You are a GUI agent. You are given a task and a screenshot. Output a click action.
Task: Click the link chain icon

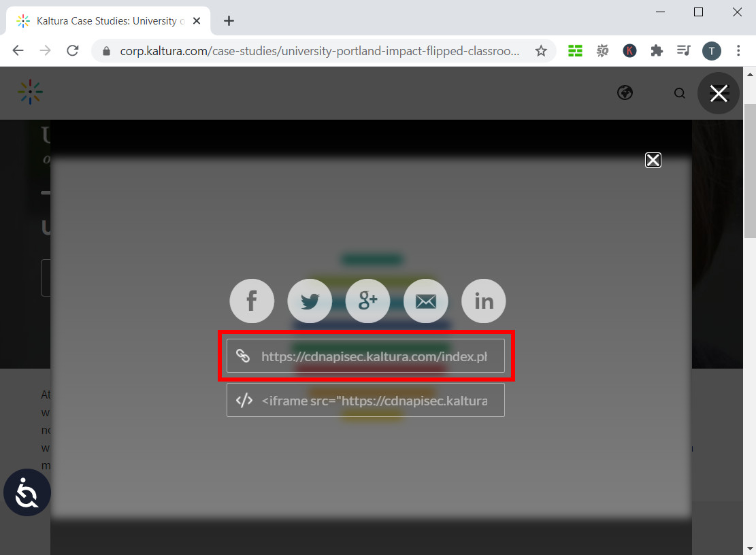243,356
